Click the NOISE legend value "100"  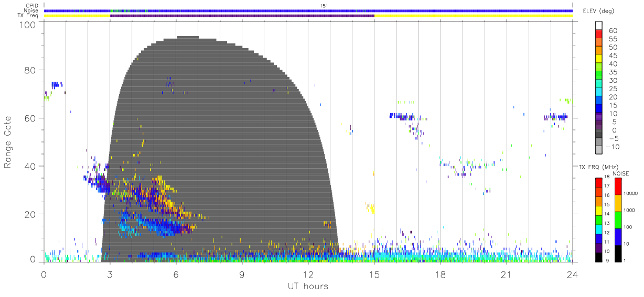coord(629,227)
